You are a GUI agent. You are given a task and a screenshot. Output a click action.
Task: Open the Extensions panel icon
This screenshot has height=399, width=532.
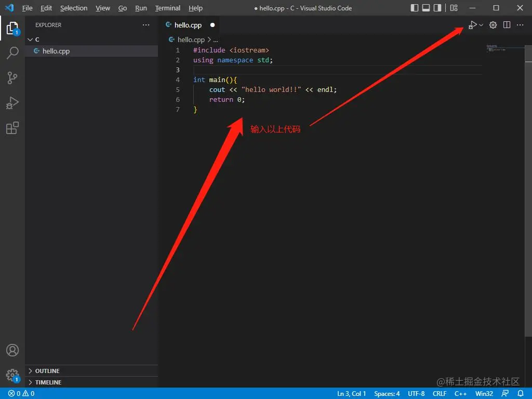click(x=12, y=128)
